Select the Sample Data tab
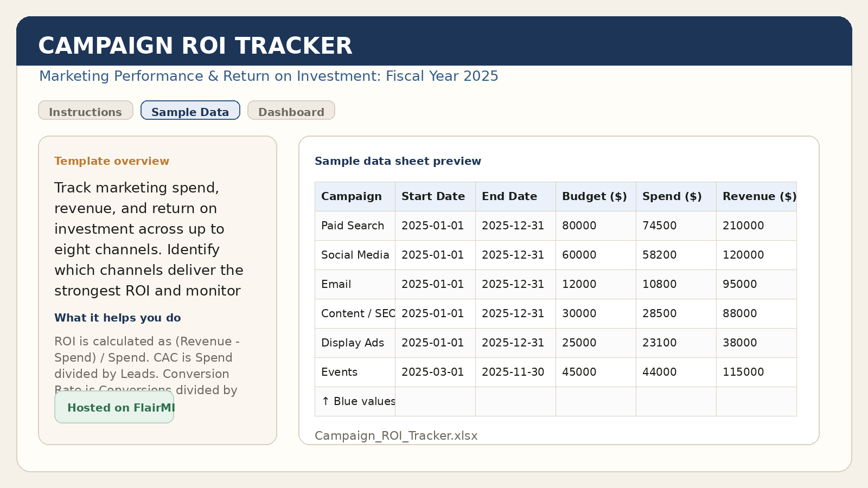 pos(190,111)
